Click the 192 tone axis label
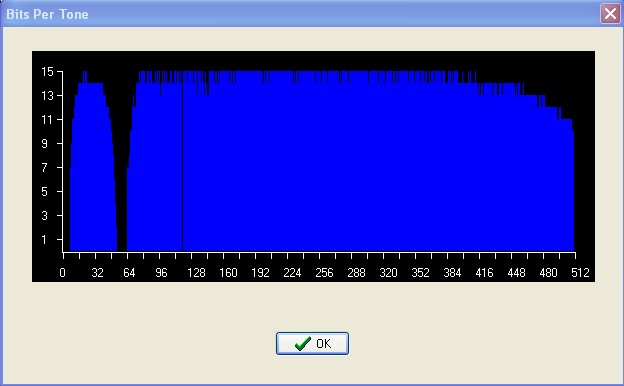The height and width of the screenshot is (386, 624). click(260, 273)
